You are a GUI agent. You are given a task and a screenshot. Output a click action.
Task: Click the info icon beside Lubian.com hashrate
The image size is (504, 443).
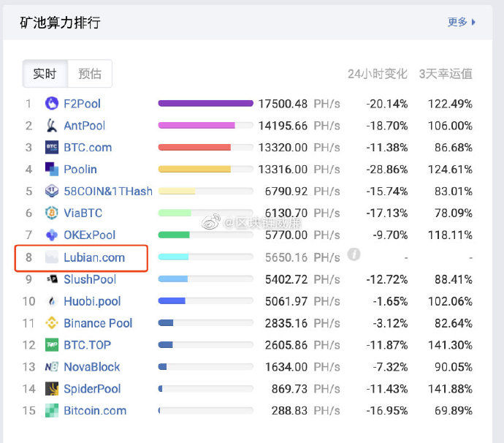click(x=354, y=254)
